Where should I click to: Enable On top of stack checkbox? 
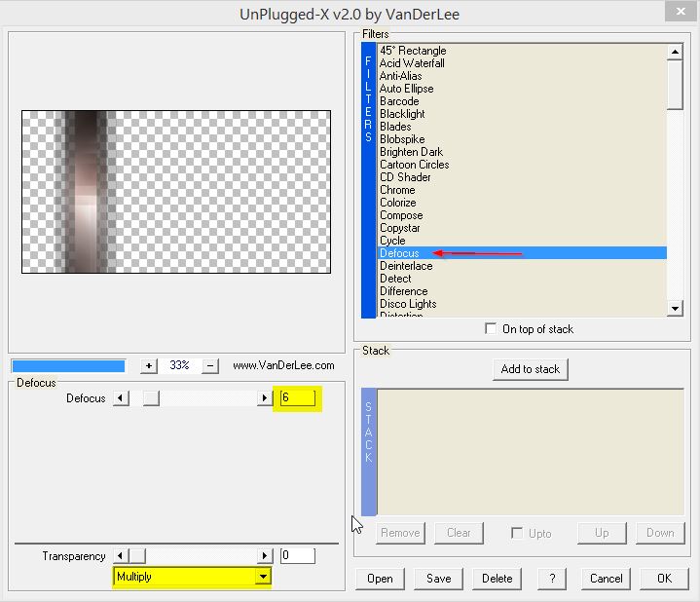pos(491,328)
